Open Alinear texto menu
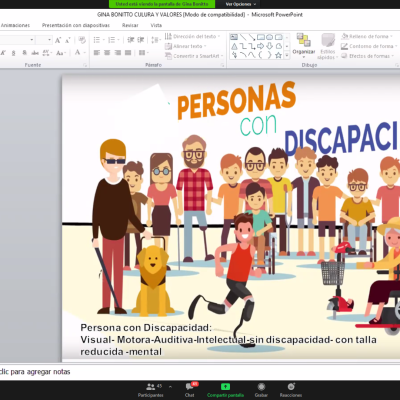This screenshot has height=400, width=400. [186, 46]
